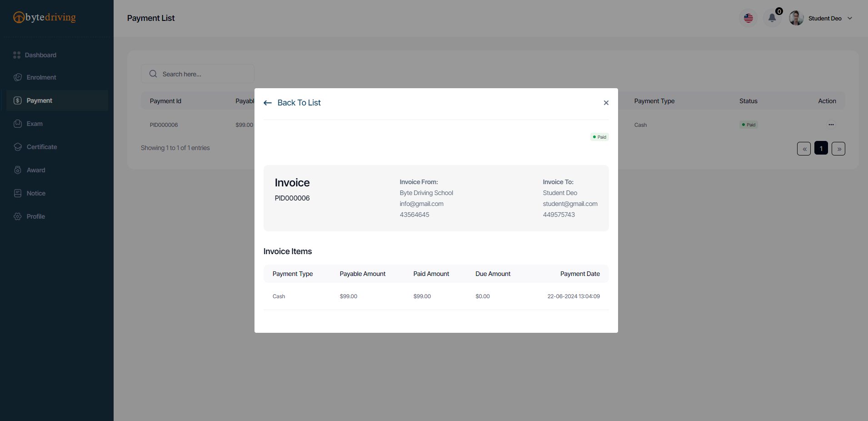Click the Certificate graduation cap icon

point(18,147)
